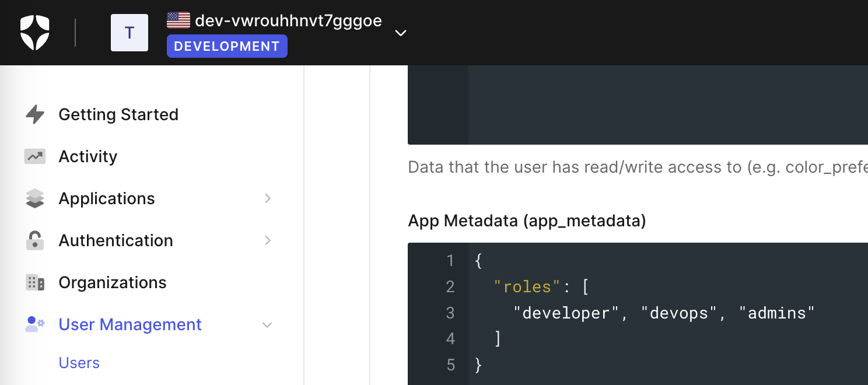This screenshot has width=868, height=385.
Task: Open the Users link
Action: click(x=79, y=362)
